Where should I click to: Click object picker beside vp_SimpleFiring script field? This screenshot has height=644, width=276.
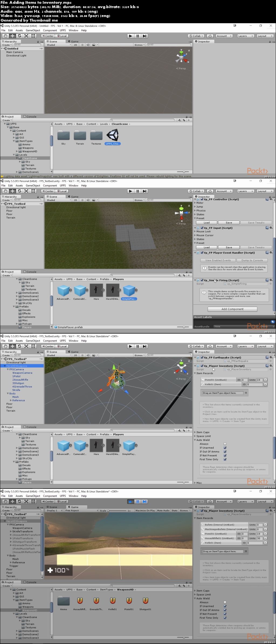270,284
